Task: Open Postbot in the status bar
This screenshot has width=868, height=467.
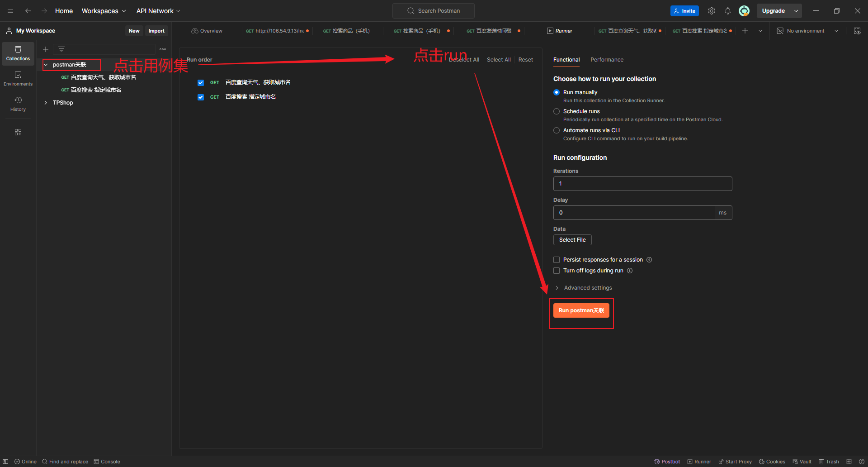Action: tap(667, 462)
